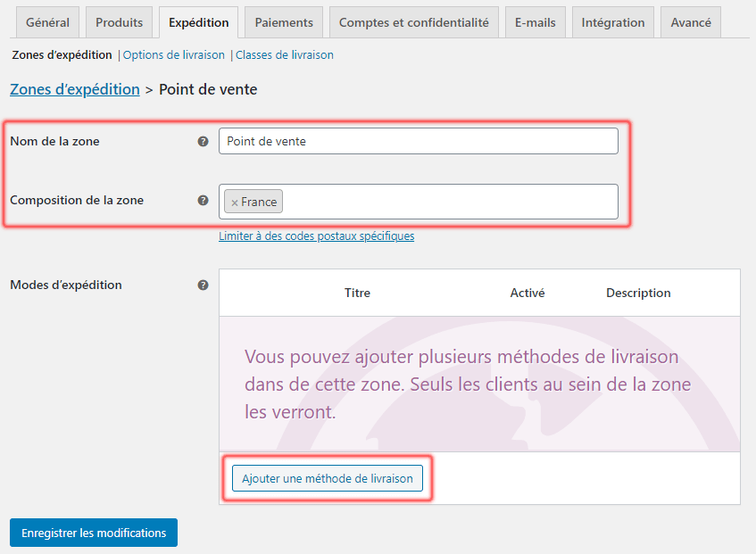Click the 'Vous pouvez ajouter plusieurs méthodes' message

click(x=468, y=384)
